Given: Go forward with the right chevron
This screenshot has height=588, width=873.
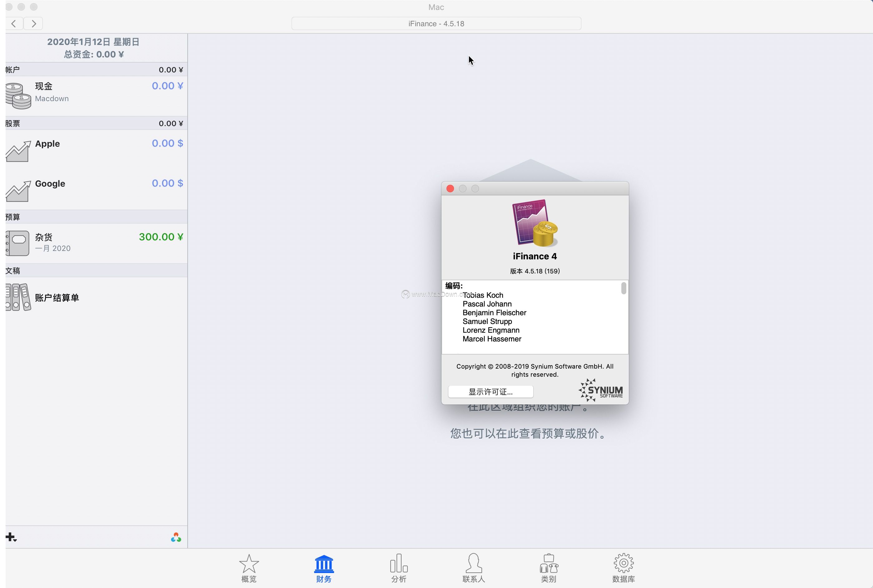Looking at the screenshot, I should (x=33, y=24).
